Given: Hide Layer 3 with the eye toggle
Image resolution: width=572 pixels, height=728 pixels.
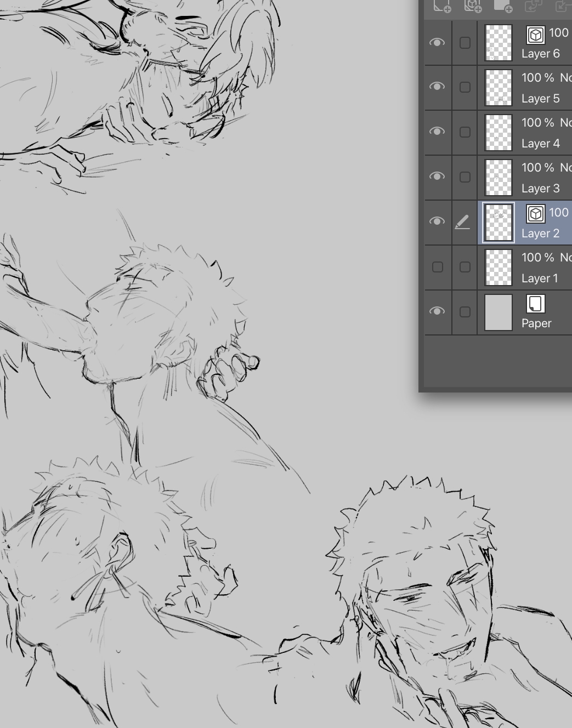Looking at the screenshot, I should pos(437,177).
